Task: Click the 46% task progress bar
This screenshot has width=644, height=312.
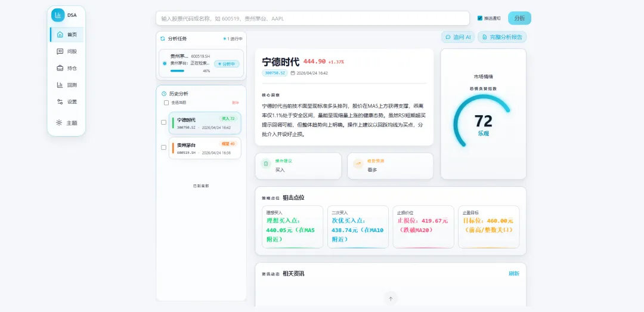Action: click(x=185, y=71)
